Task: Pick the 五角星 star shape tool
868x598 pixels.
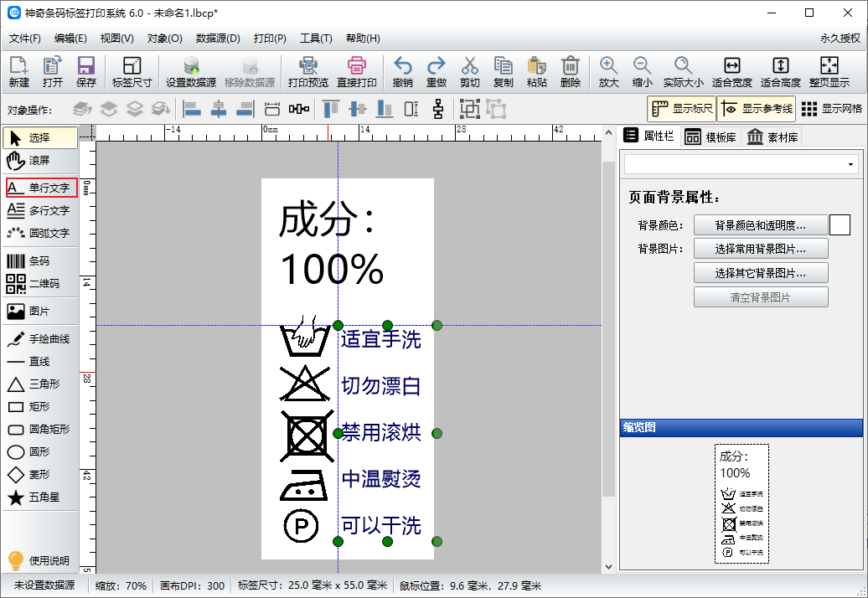Action: 39,497
